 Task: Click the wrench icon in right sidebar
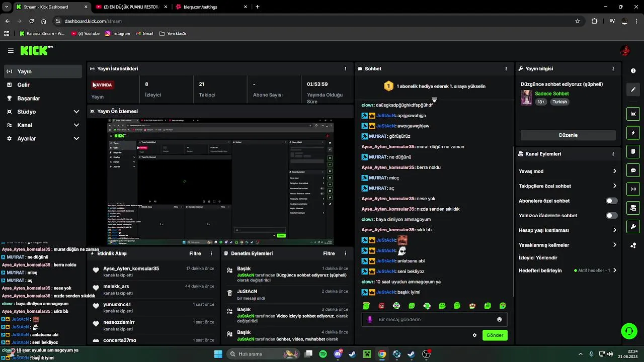click(633, 226)
